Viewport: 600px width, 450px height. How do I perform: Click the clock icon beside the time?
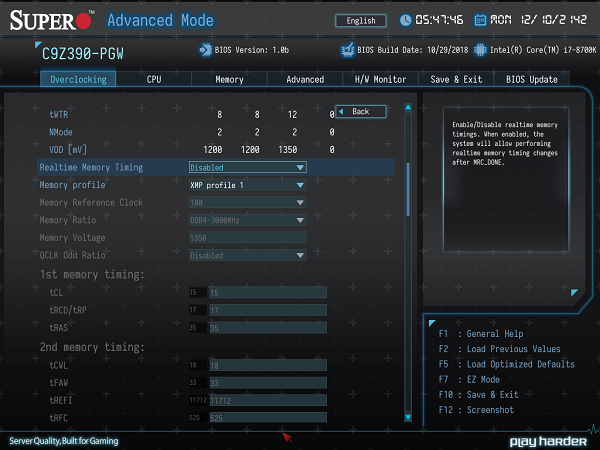[x=406, y=20]
